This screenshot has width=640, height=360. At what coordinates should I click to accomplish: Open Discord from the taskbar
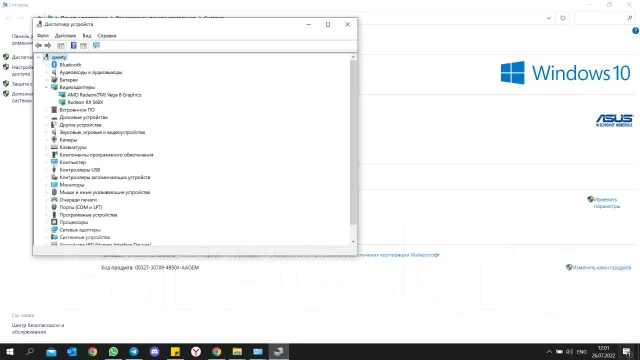(x=155, y=351)
